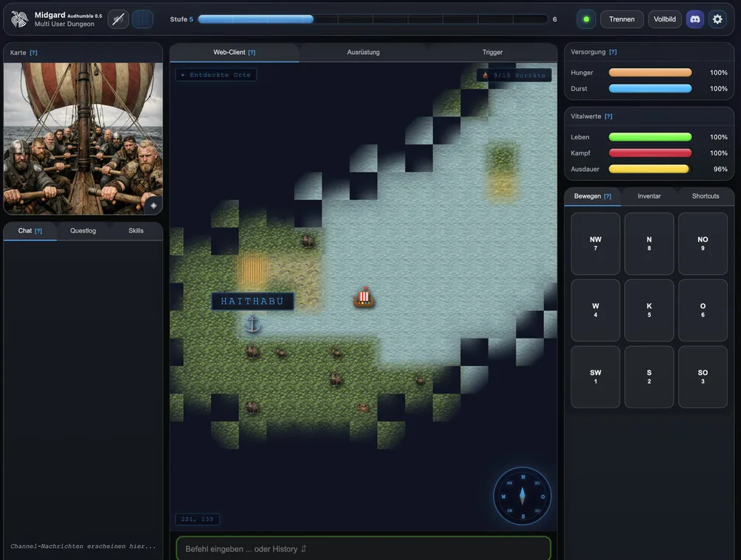Screen dimensions: 741x560
Task: Open the Ausrüstung tab
Action: pos(363,53)
